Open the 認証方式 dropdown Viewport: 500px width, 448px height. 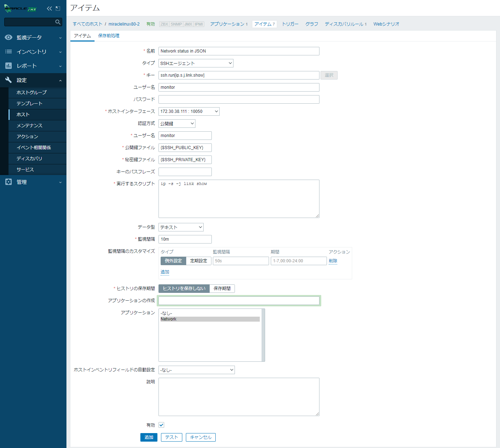pos(177,124)
